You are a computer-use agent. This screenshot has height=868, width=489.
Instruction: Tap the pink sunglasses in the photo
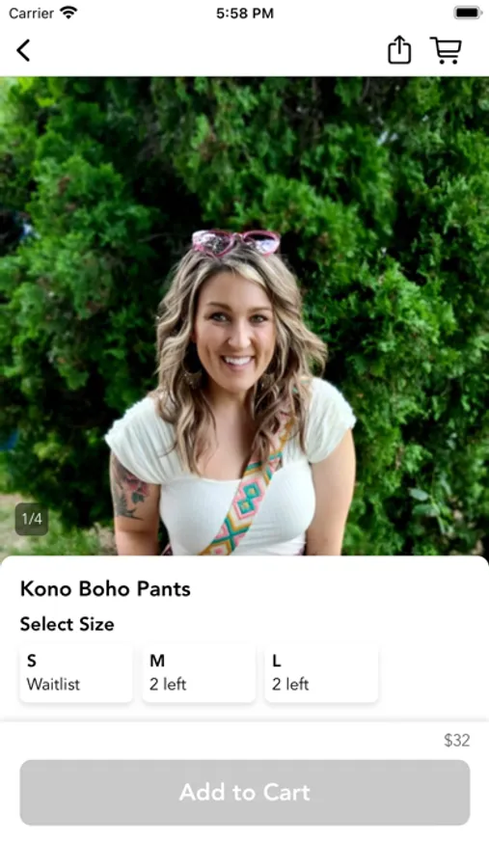pyautogui.click(x=236, y=242)
